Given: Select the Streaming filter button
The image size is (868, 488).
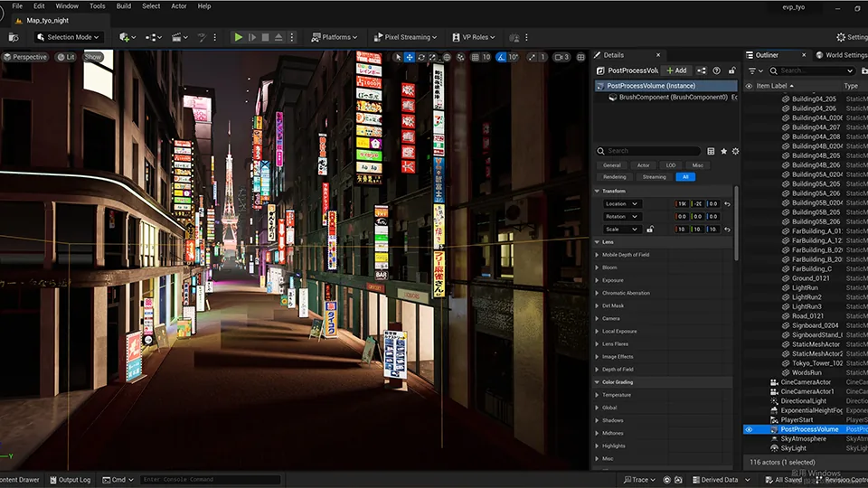Looking at the screenshot, I should click(x=655, y=177).
